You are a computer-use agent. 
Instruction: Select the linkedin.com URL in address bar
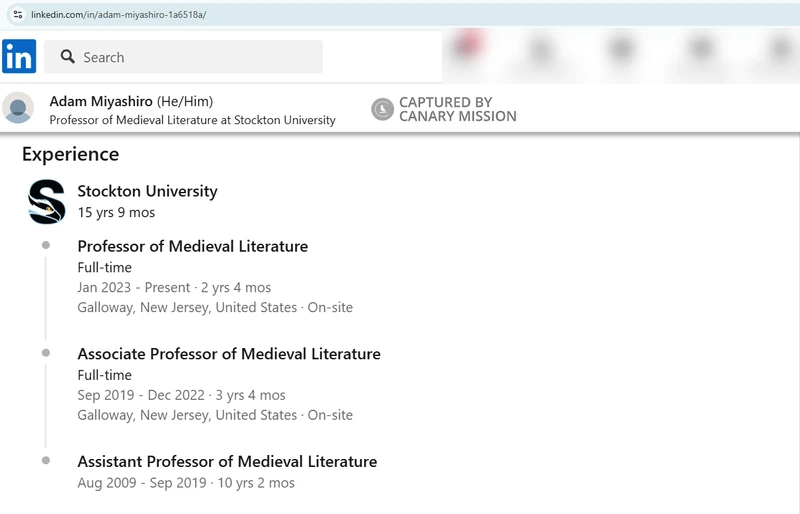click(119, 15)
